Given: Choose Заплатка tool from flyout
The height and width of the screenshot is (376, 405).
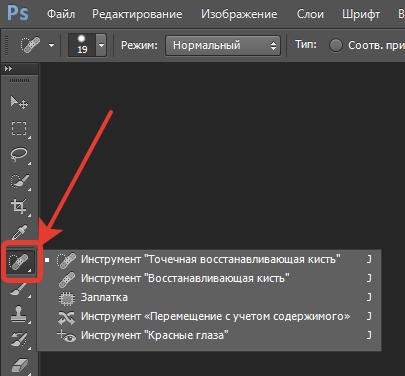Looking at the screenshot, I should 209,298.
